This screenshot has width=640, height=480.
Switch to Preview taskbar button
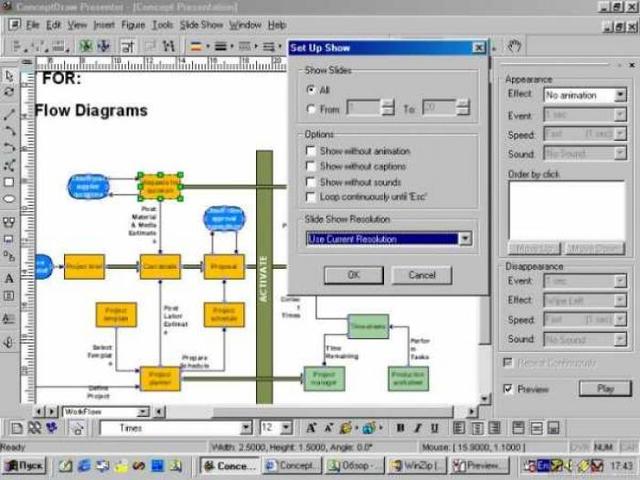[478, 466]
